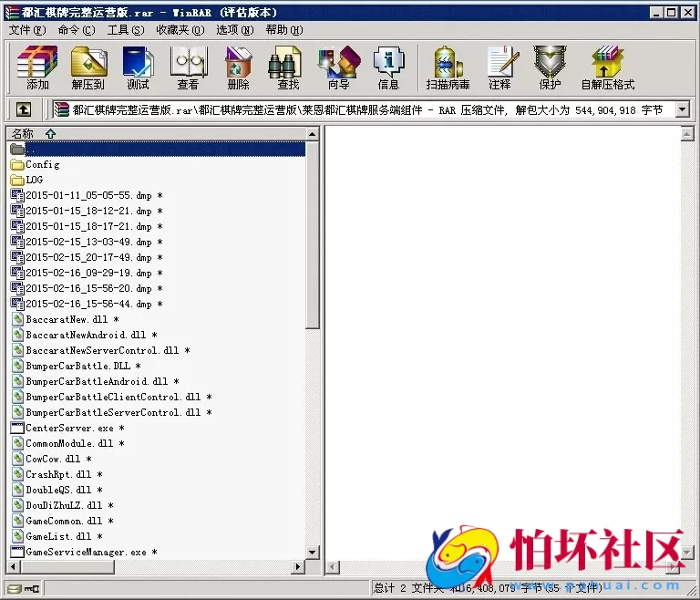Click the Delete (删除) toolbar icon
700x600 pixels.
[238, 68]
